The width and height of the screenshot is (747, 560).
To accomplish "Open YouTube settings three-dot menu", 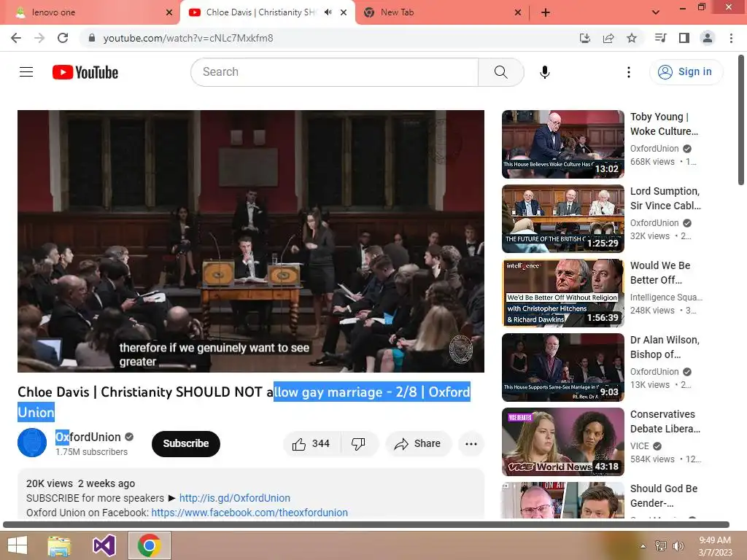I will pyautogui.click(x=628, y=72).
